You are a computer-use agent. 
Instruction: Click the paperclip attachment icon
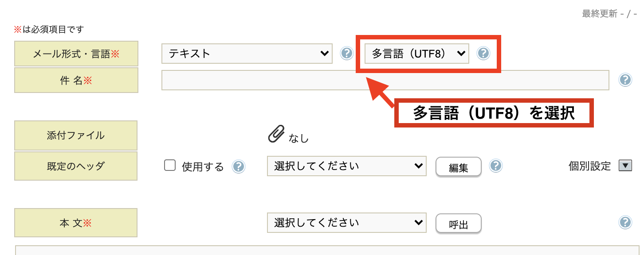coord(276,134)
